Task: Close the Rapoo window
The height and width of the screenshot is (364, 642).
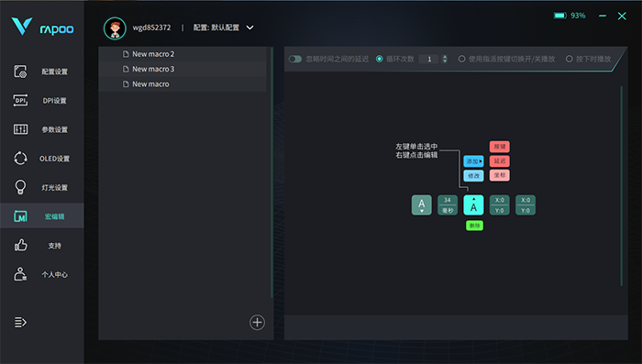Action: tap(622, 16)
